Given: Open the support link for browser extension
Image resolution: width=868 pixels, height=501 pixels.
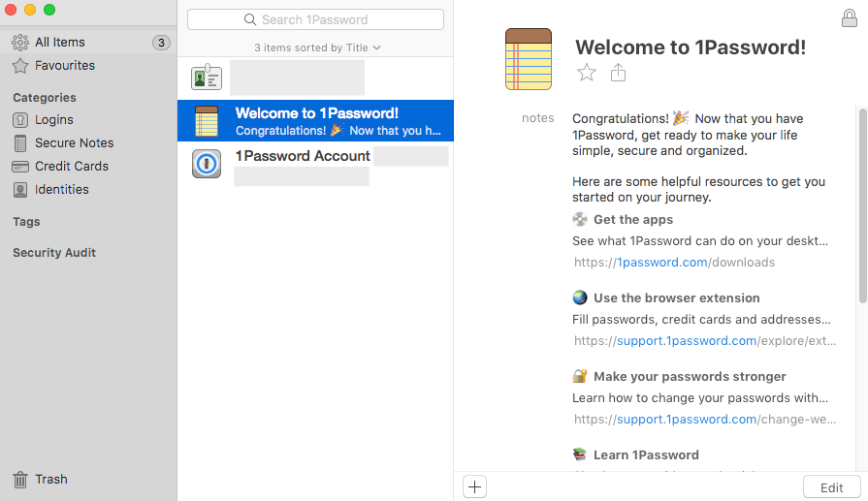Looking at the screenshot, I should pyautogui.click(x=705, y=341).
